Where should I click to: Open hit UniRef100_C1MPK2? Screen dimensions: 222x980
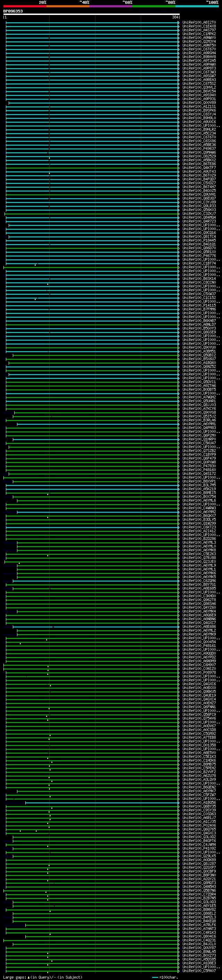[199, 34]
